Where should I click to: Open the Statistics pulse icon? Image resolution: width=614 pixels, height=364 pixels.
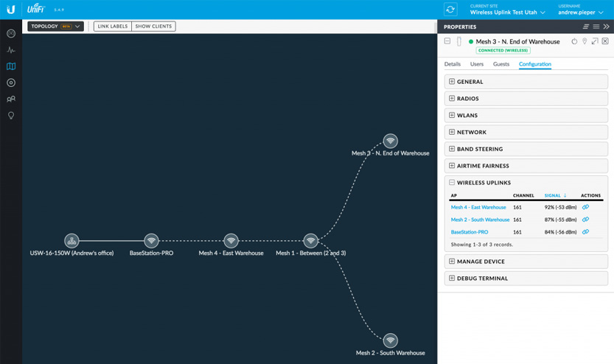(x=11, y=50)
